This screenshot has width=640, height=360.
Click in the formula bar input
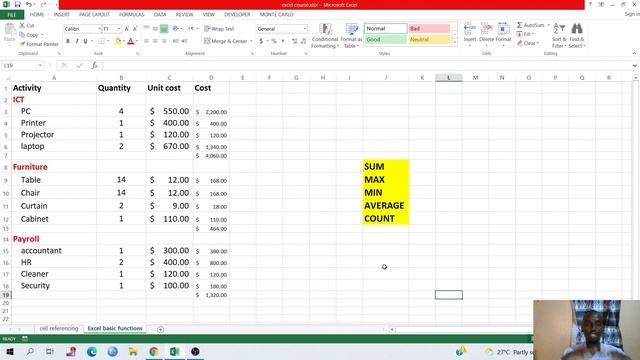(x=367, y=65)
